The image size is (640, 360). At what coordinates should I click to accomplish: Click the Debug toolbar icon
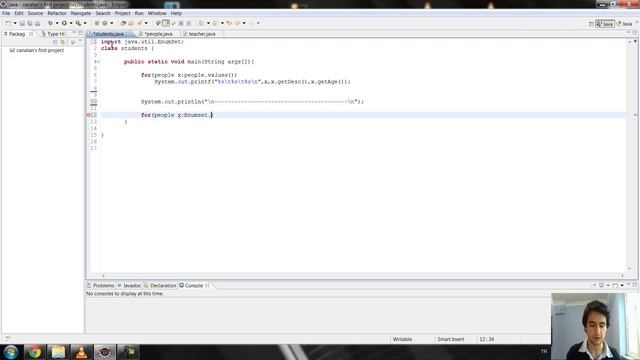pyautogui.click(x=50, y=23)
